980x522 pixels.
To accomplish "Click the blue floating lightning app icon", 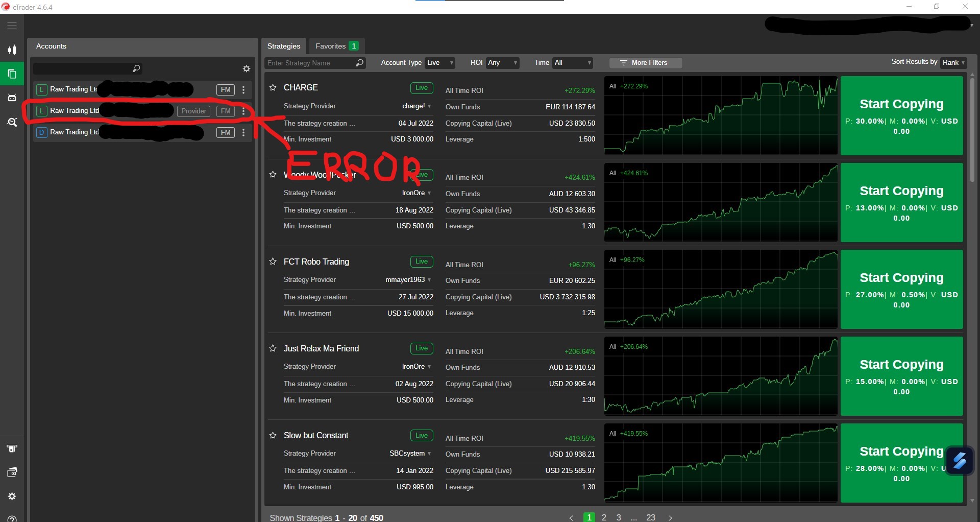I will pyautogui.click(x=959, y=461).
